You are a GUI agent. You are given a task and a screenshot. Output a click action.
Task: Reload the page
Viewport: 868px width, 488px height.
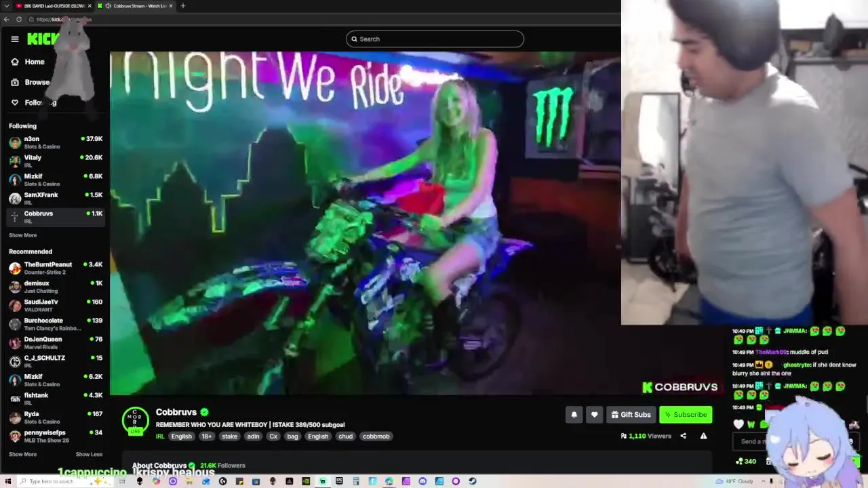19,19
